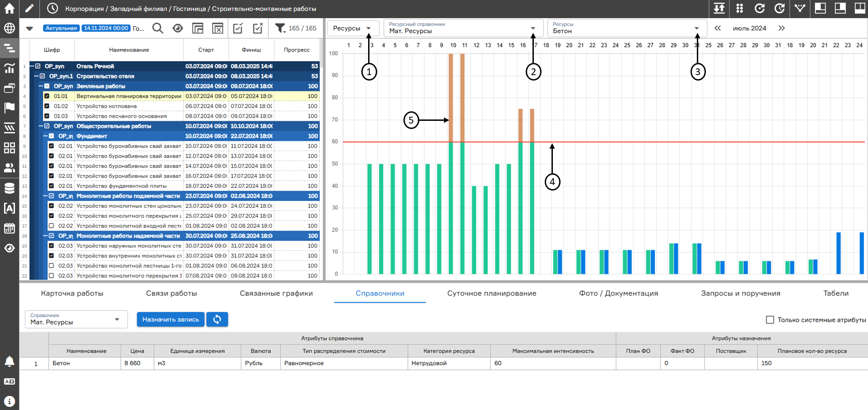This screenshot has width=868, height=410.
Task: Open the bracketed A sidebar icon
Action: pyautogui.click(x=9, y=208)
